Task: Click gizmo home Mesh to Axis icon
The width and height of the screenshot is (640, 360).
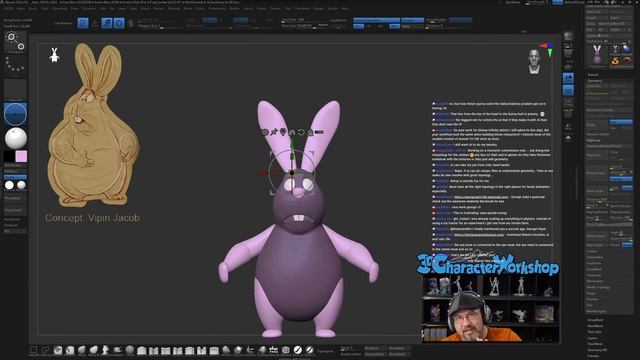Action: (x=292, y=132)
